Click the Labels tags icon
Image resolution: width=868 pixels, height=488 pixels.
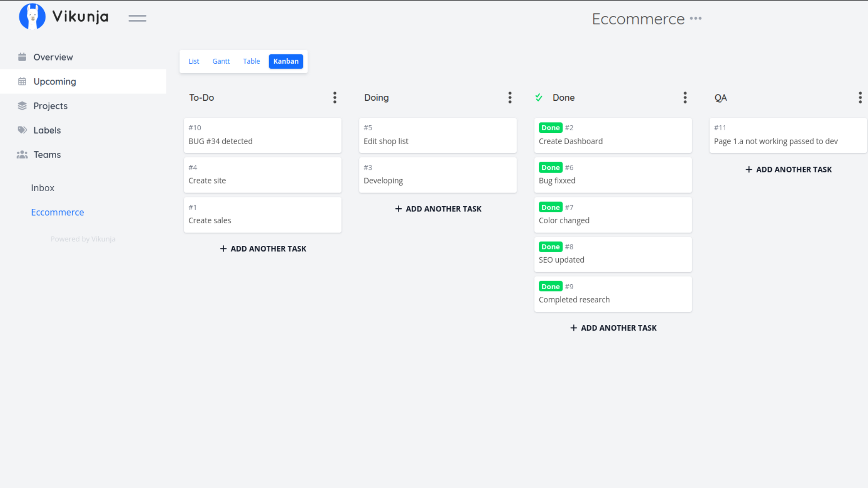22,130
